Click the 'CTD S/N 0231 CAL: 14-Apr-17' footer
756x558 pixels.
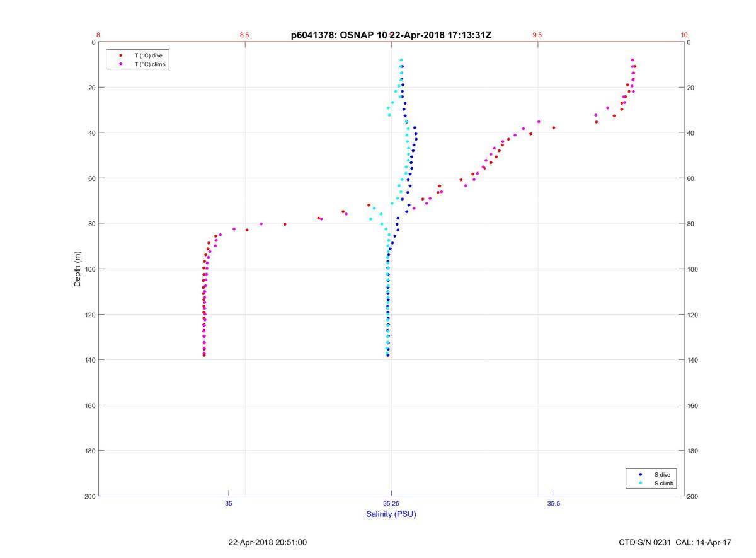pyautogui.click(x=675, y=542)
